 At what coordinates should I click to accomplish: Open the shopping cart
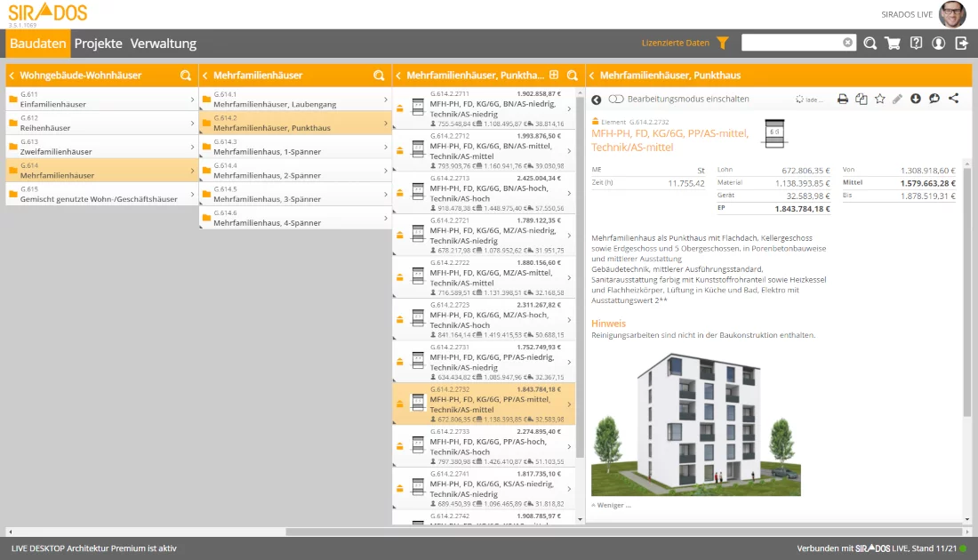coord(893,43)
